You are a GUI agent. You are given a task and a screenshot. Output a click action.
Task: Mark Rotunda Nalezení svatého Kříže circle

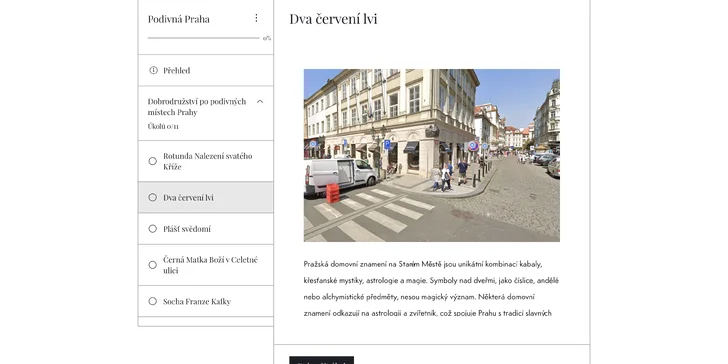[152, 161]
